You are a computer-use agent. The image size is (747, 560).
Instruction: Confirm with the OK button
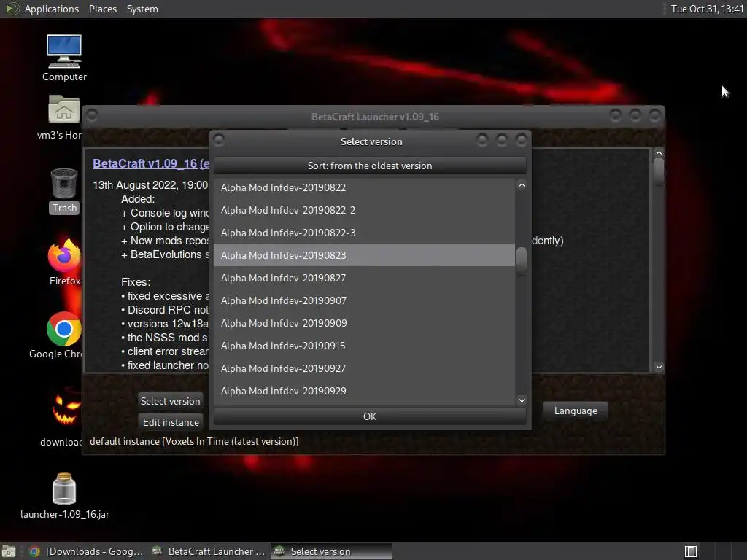point(370,416)
